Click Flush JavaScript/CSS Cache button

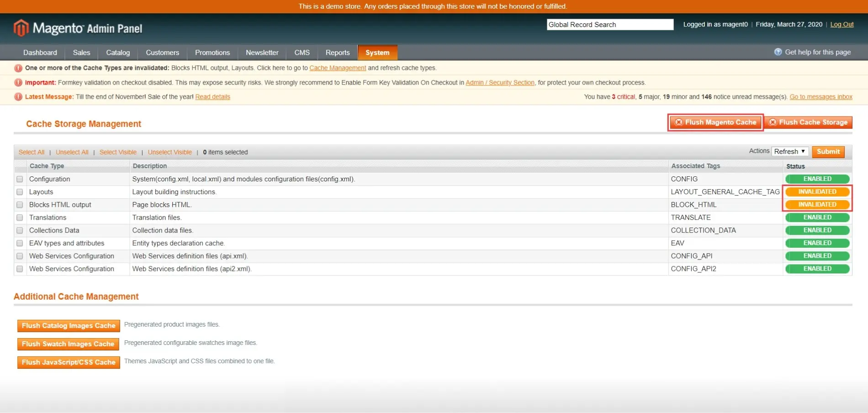tap(69, 362)
